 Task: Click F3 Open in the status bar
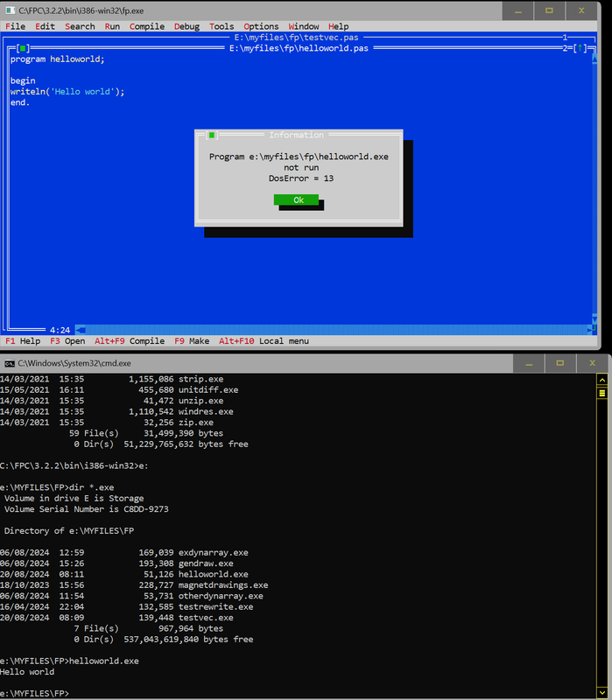67,341
